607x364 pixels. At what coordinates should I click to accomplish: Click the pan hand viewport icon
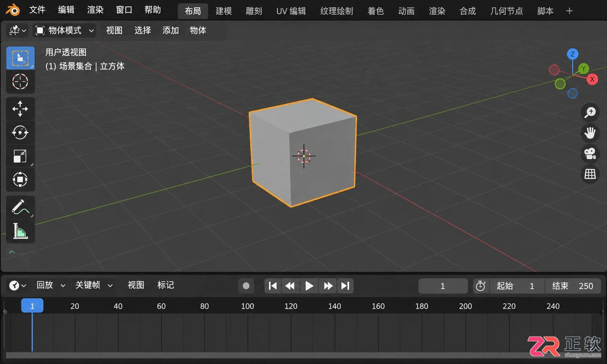click(x=590, y=133)
